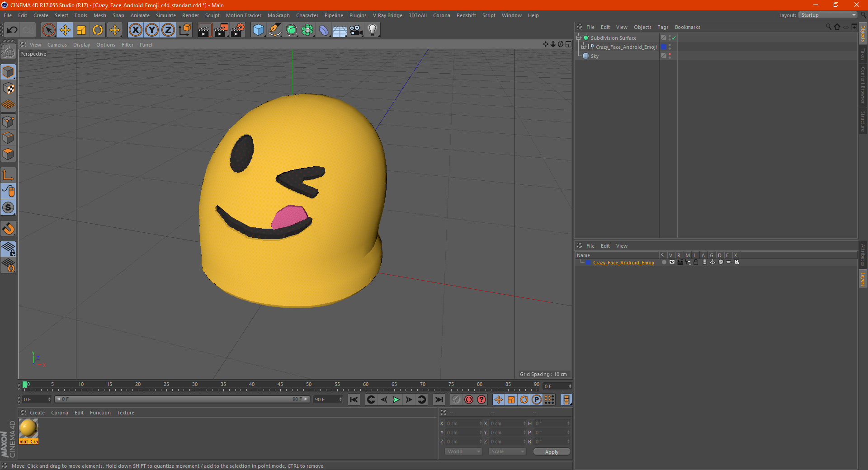The width and height of the screenshot is (868, 470).
Task: Open the Scale mode dropdown
Action: pyautogui.click(x=507, y=451)
